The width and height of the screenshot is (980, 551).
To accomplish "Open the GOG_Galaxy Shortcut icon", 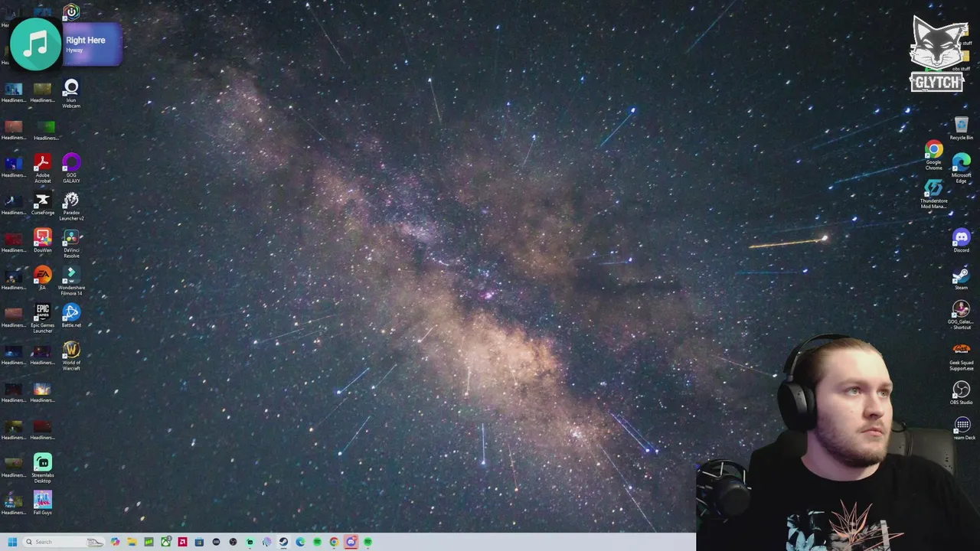I will point(961,315).
